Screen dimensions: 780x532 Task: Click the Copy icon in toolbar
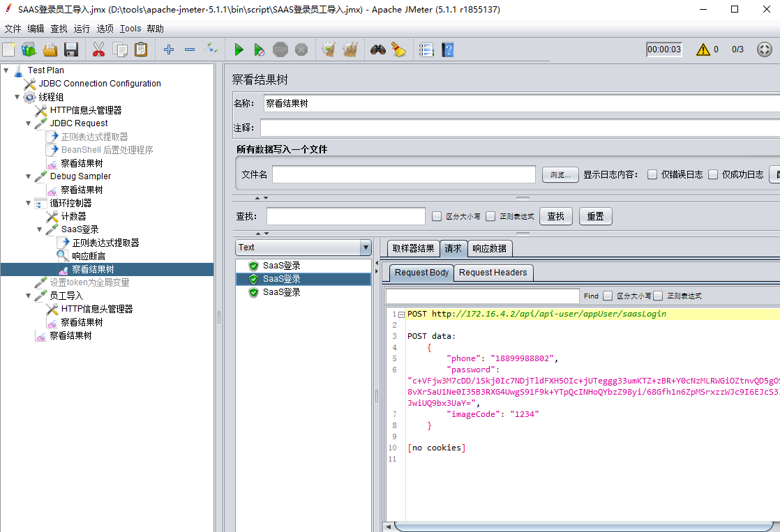click(x=120, y=50)
